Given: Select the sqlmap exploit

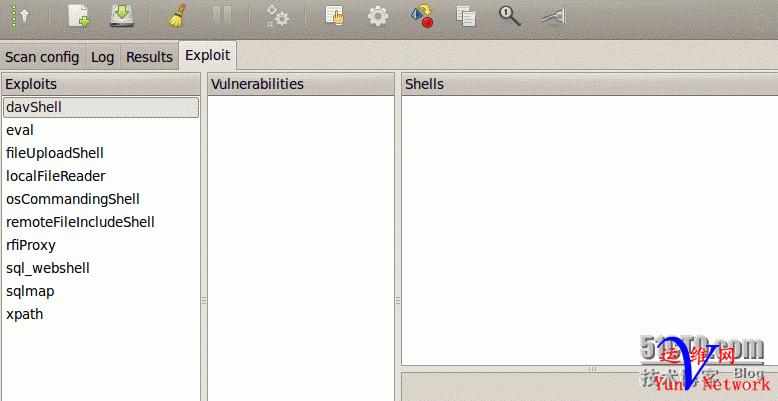Looking at the screenshot, I should [101, 291].
